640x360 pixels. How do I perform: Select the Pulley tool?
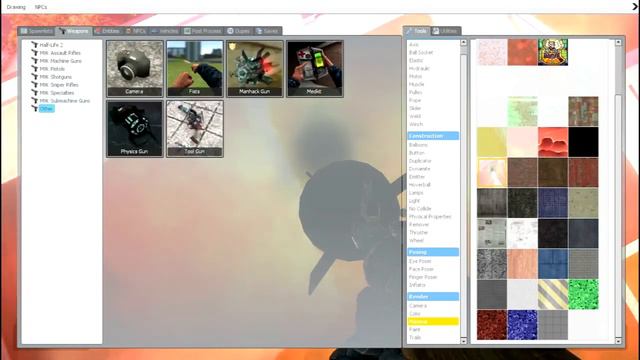415,92
